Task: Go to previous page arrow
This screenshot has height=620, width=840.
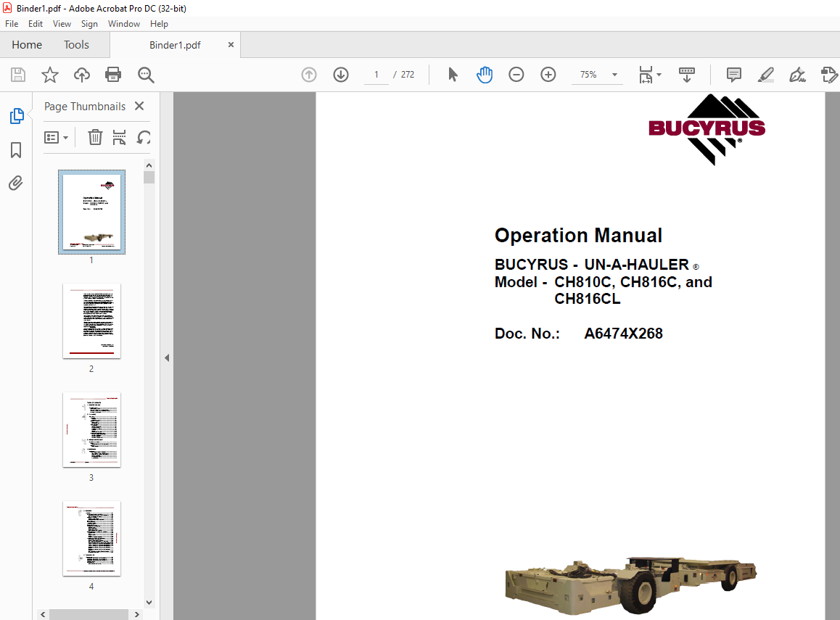Action: (x=309, y=75)
